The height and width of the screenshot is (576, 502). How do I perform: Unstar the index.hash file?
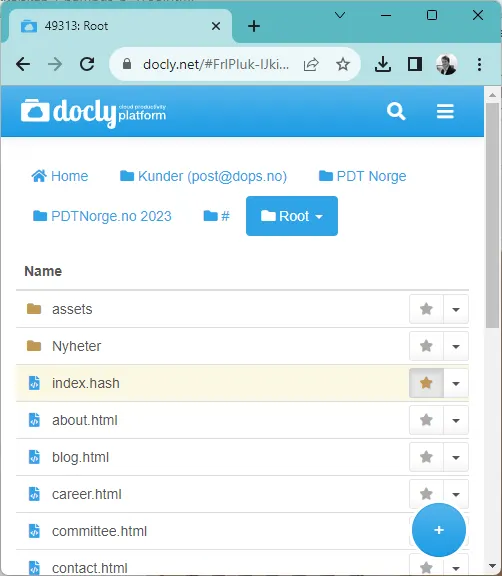click(426, 383)
